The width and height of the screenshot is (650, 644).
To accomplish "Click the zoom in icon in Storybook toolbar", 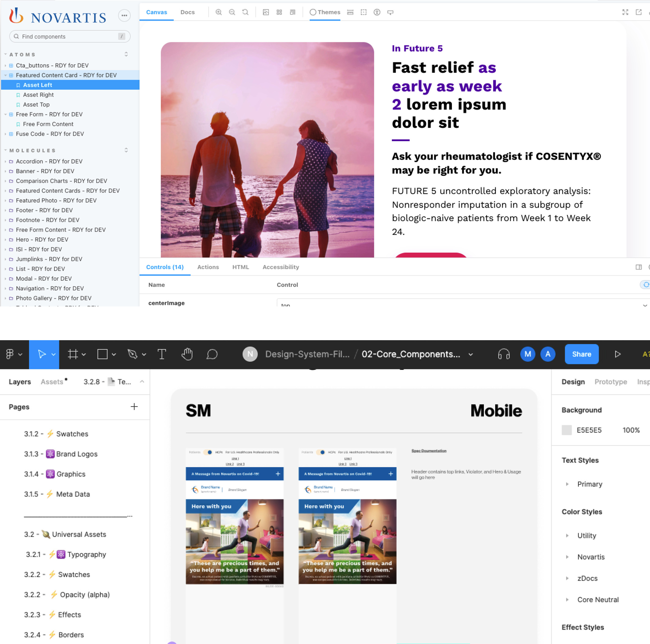I will point(219,12).
